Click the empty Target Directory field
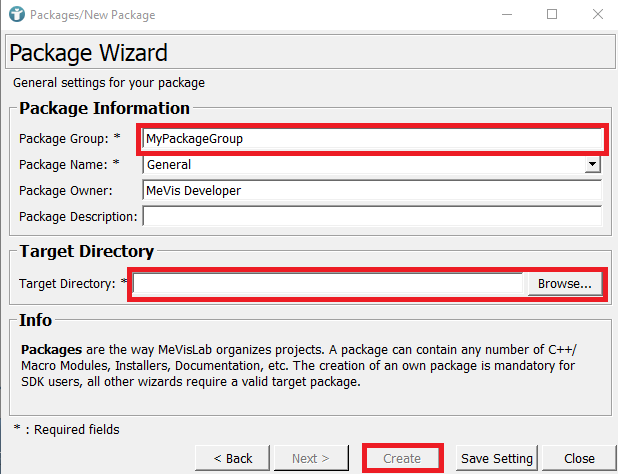The image size is (618, 474). pos(329,284)
